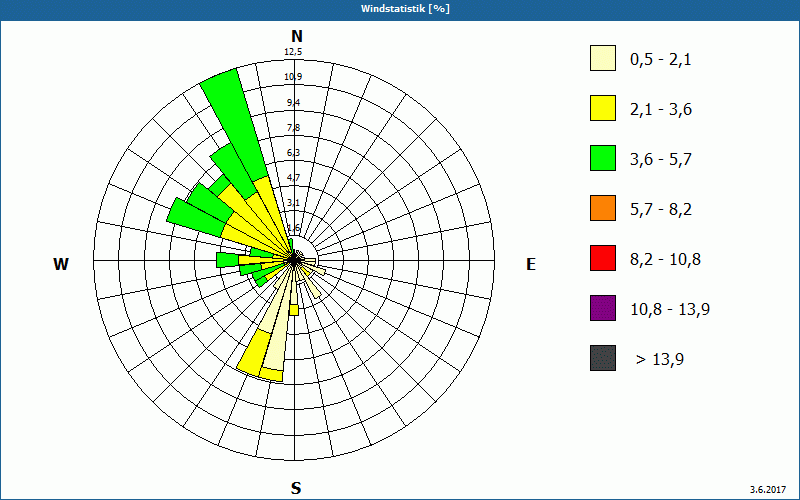The width and height of the screenshot is (800, 500).
Task: Click the legend label 0,5 - 2,1
Action: pos(661,60)
